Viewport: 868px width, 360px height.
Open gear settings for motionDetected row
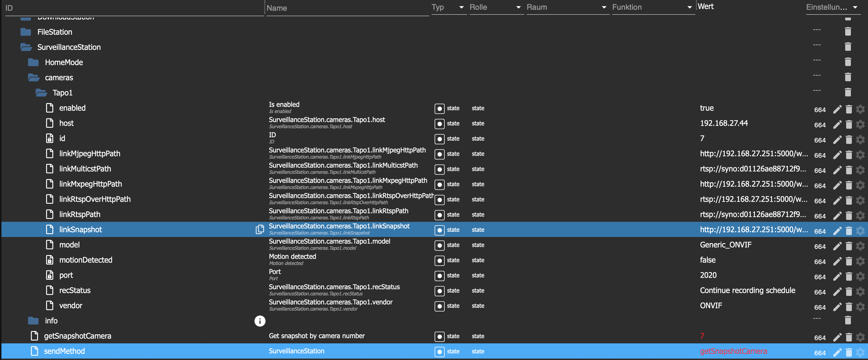coord(860,261)
